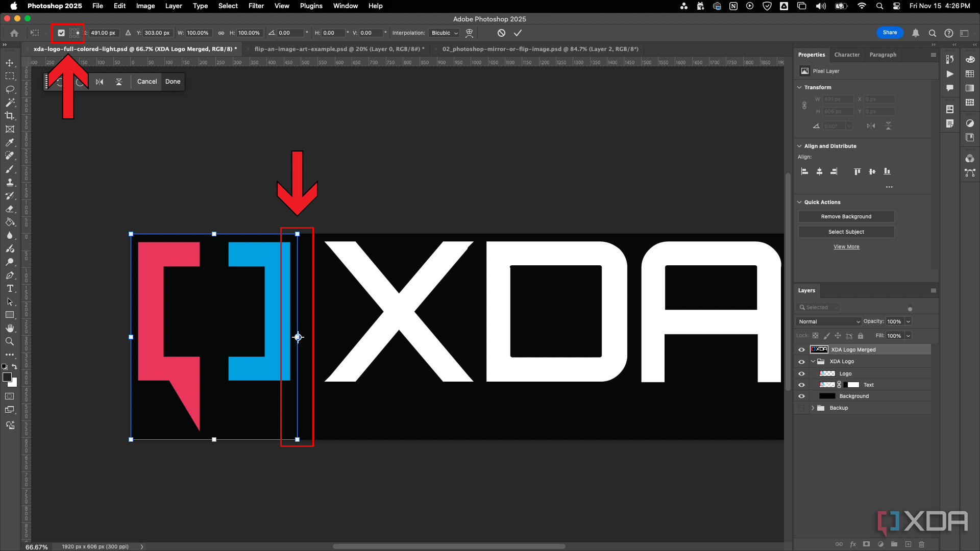Toggle visibility of Logo layer

(x=802, y=373)
